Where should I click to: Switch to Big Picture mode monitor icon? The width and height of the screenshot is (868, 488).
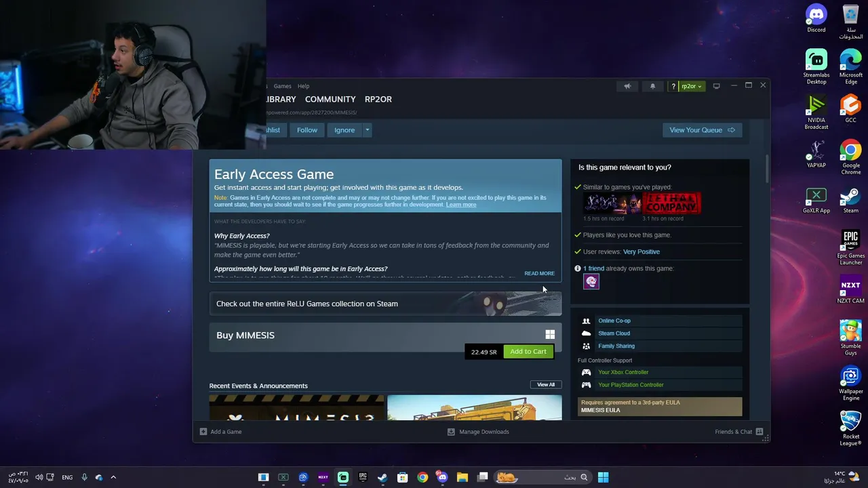[x=716, y=86]
